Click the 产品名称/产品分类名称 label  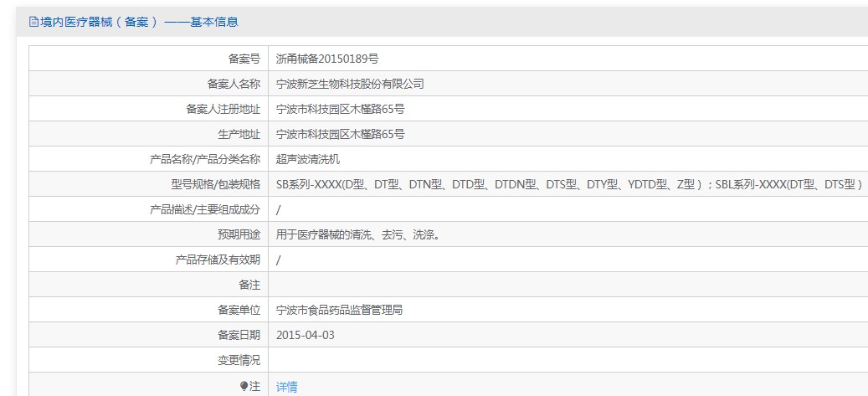(205, 160)
